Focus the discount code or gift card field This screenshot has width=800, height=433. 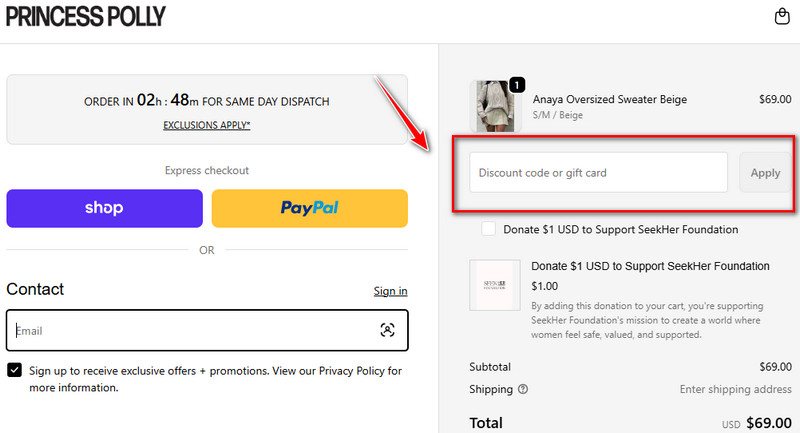coord(598,173)
